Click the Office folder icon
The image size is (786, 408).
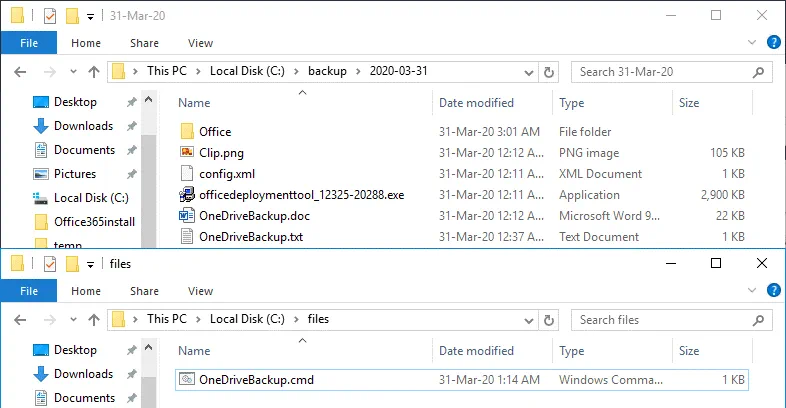(186, 131)
